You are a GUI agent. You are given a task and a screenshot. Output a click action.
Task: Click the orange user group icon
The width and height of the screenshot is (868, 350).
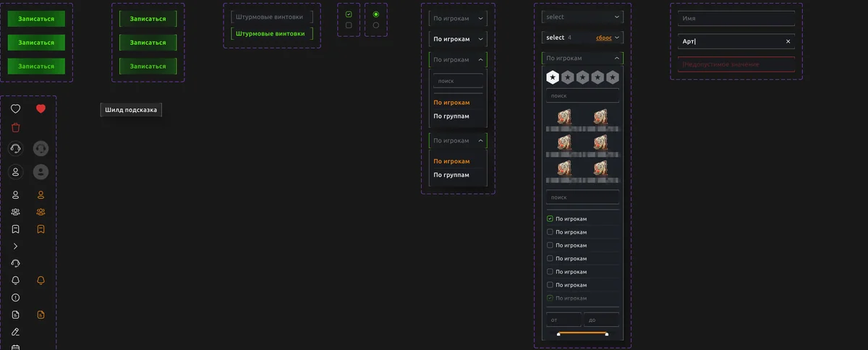click(41, 212)
